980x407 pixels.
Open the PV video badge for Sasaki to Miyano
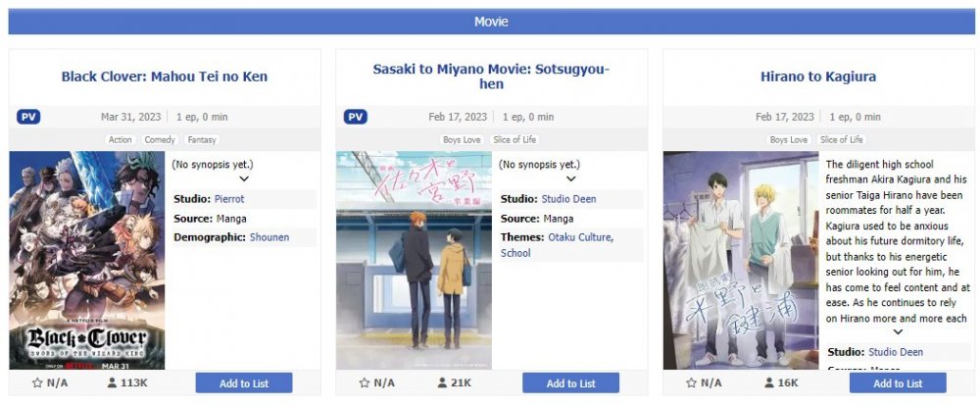[x=355, y=117]
